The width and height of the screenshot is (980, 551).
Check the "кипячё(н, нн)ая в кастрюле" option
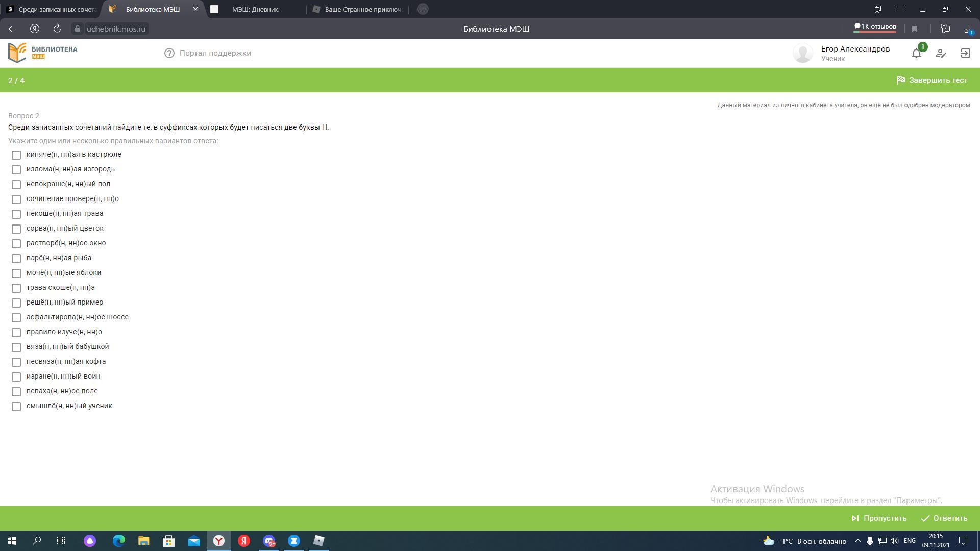point(16,155)
